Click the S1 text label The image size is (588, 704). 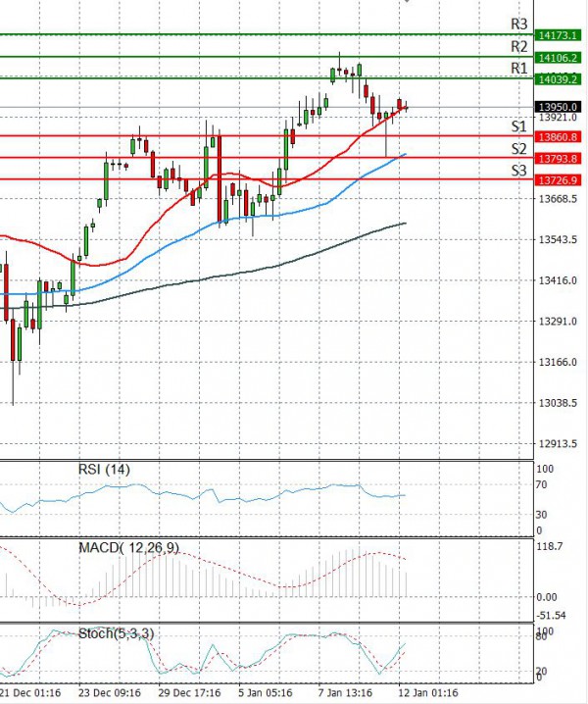pyautogui.click(x=518, y=126)
